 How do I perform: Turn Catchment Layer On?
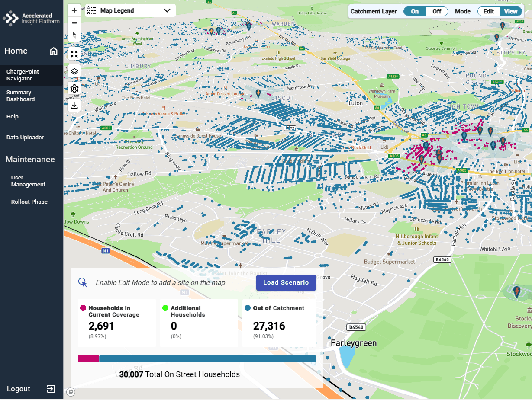[415, 11]
